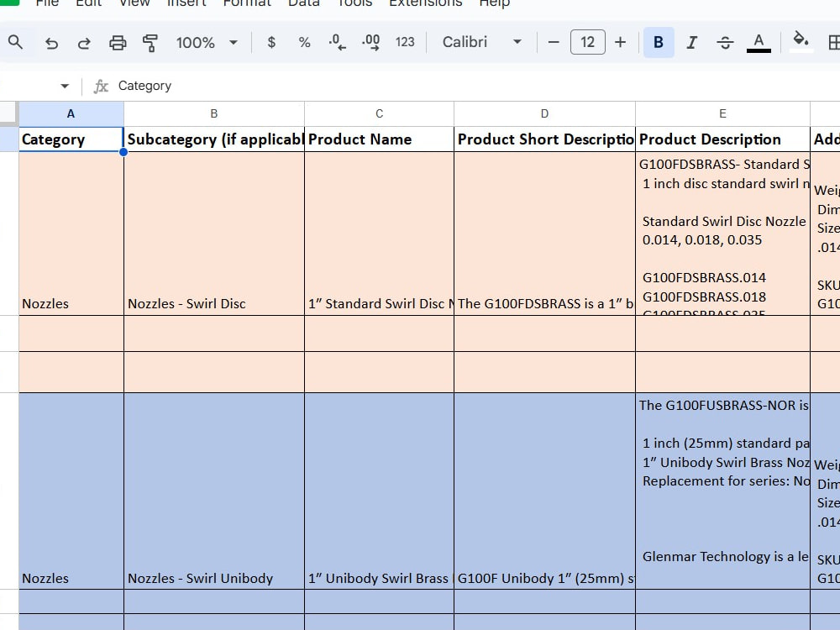Open the borders tool
Viewport: 840px width, 630px height.
[833, 42]
